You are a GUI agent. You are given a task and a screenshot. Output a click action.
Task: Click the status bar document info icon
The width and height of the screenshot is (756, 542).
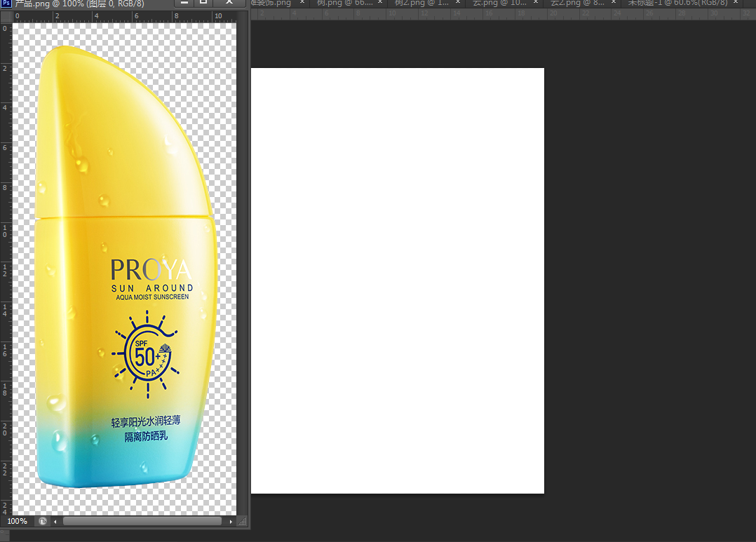click(x=43, y=521)
